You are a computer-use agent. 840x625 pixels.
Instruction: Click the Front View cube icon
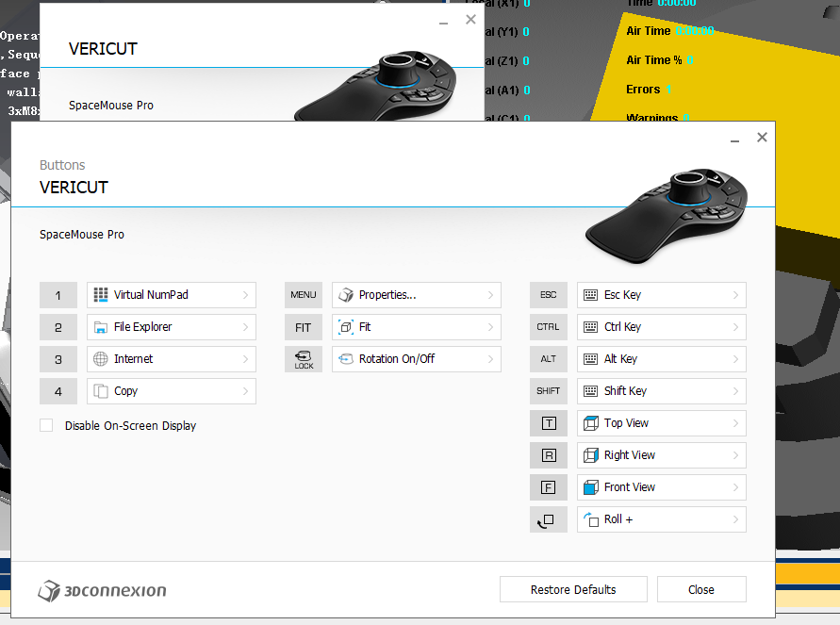[x=590, y=487]
